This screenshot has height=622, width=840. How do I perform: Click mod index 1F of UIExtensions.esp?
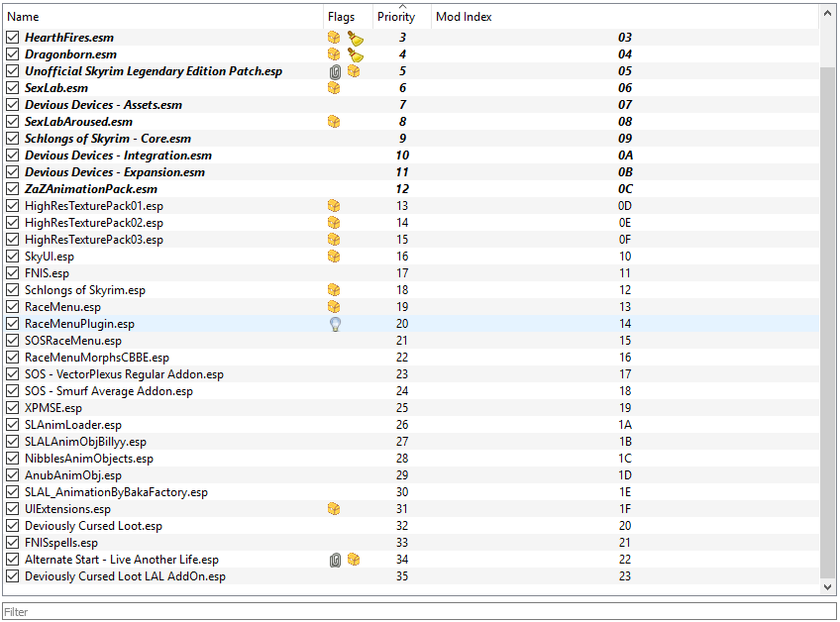[x=625, y=509]
